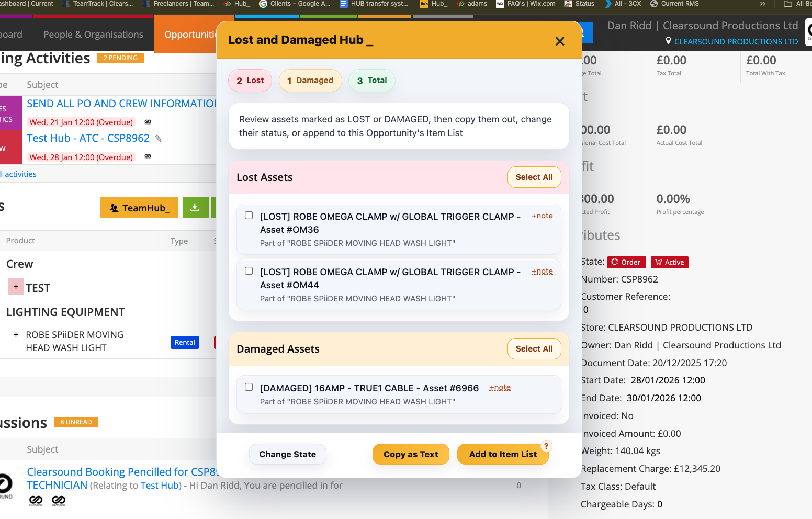Open the help question mark badge
The width and height of the screenshot is (812, 519).
click(x=546, y=446)
